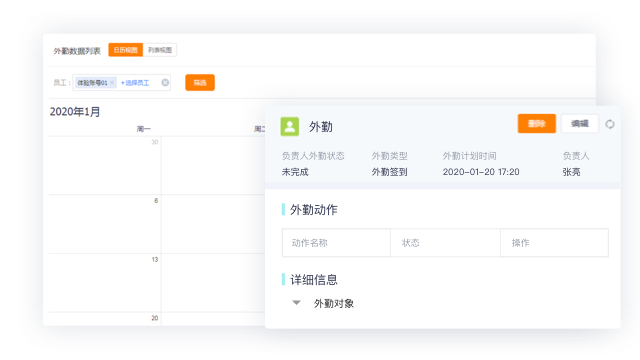
Task: Click the 详细信息 section heading
Action: coord(314,280)
